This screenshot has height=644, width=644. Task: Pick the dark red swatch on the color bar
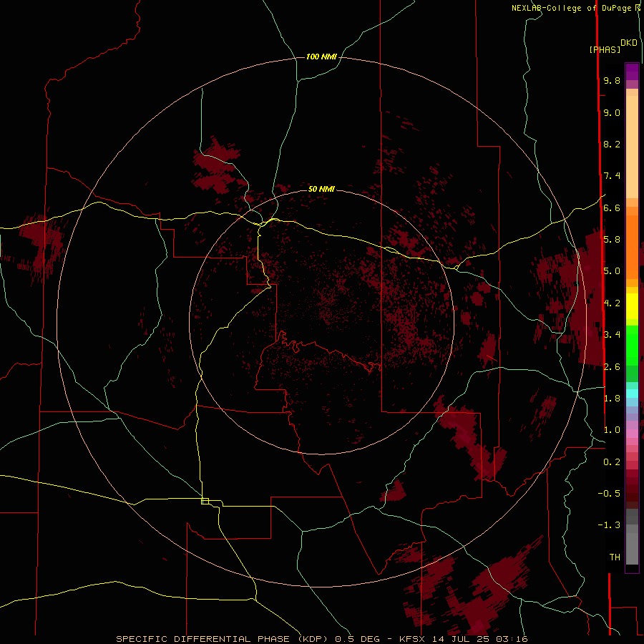click(x=632, y=489)
